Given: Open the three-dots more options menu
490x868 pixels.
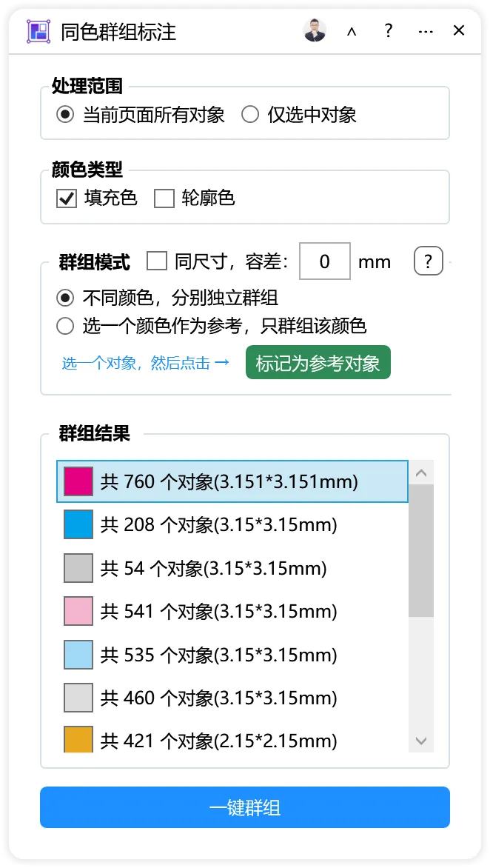Looking at the screenshot, I should click(426, 32).
